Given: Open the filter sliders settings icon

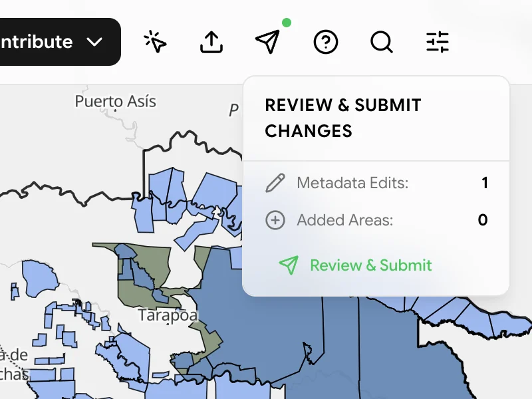Looking at the screenshot, I should coord(438,42).
